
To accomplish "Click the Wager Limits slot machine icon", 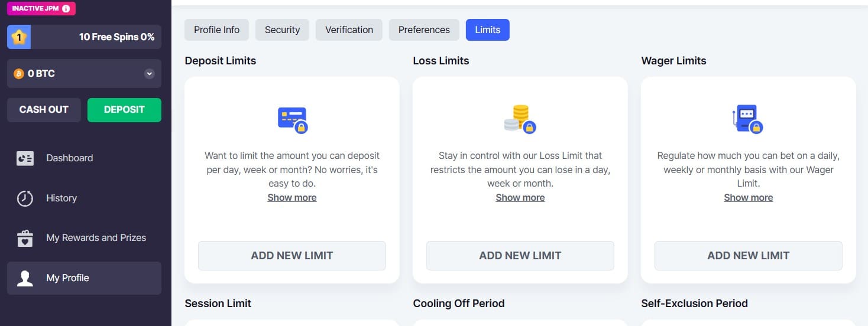I will coord(747,119).
